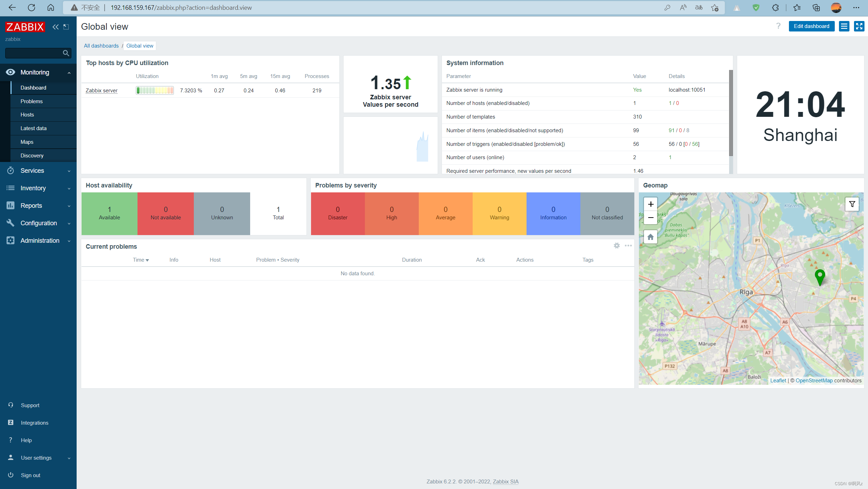This screenshot has width=868, height=489.
Task: Open the Geomap severity filter
Action: [x=852, y=204]
